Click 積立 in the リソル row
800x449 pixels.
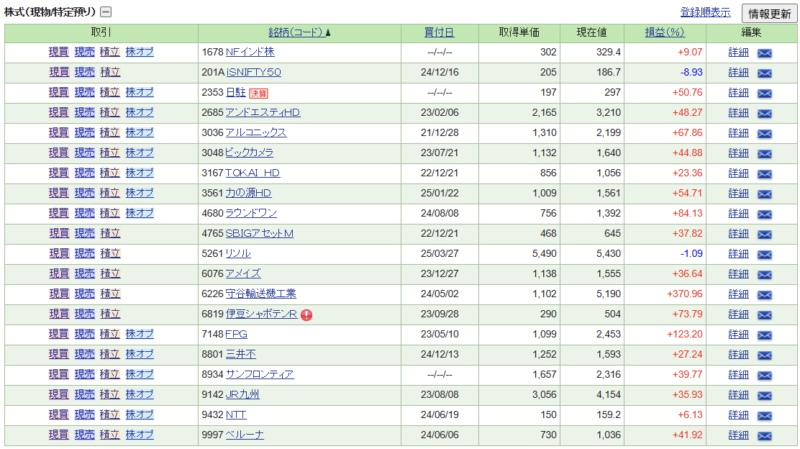pyautogui.click(x=110, y=254)
